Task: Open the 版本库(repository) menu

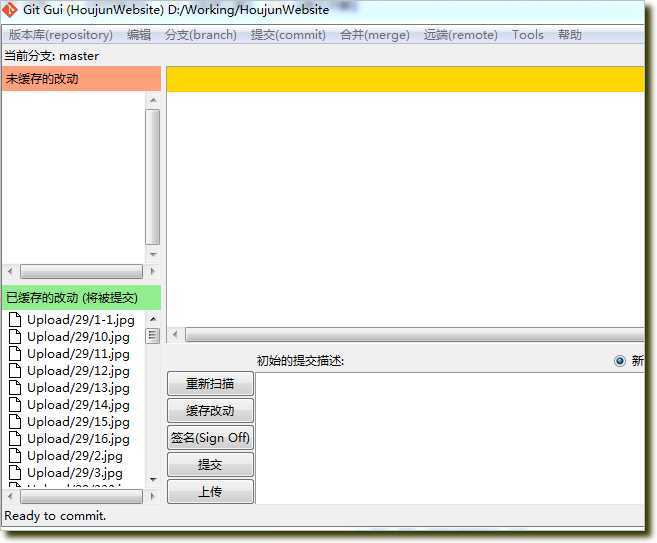Action: coord(61,35)
